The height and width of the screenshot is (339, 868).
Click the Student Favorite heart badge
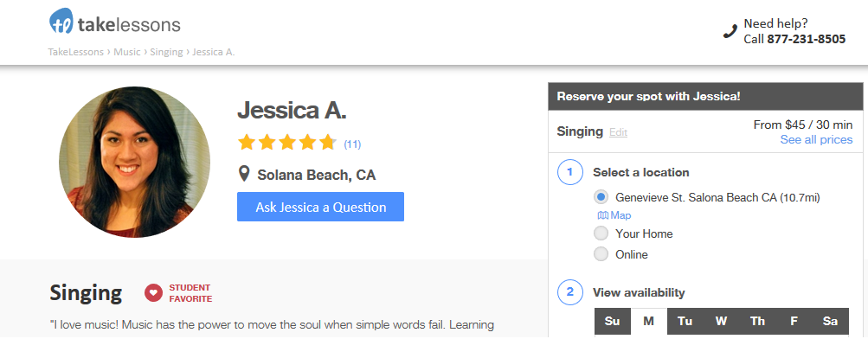153,293
